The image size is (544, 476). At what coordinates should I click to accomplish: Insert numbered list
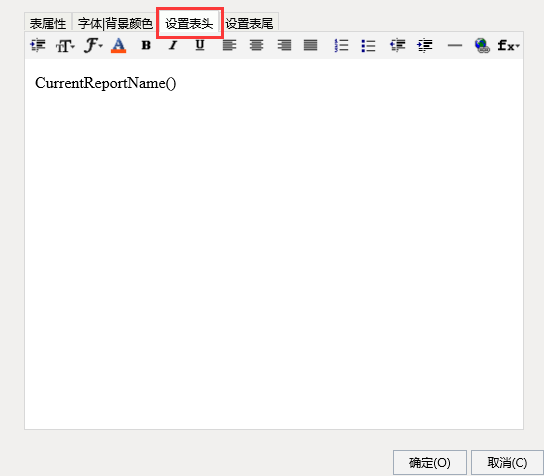coord(341,45)
